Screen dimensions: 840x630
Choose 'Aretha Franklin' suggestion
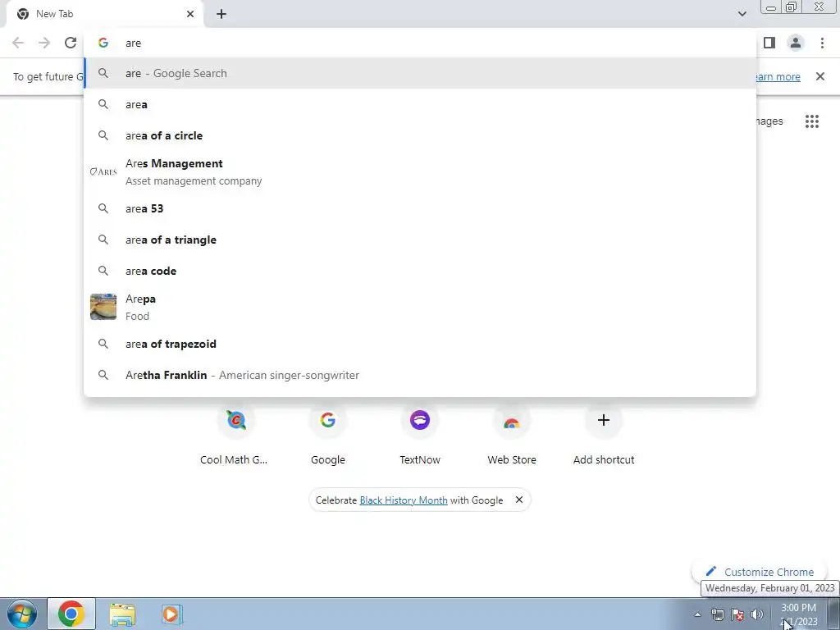click(x=420, y=375)
